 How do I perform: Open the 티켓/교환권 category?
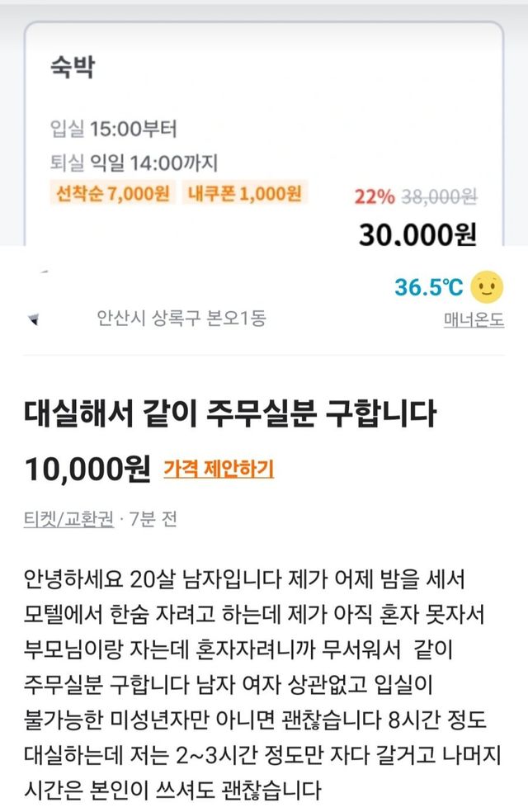69,520
